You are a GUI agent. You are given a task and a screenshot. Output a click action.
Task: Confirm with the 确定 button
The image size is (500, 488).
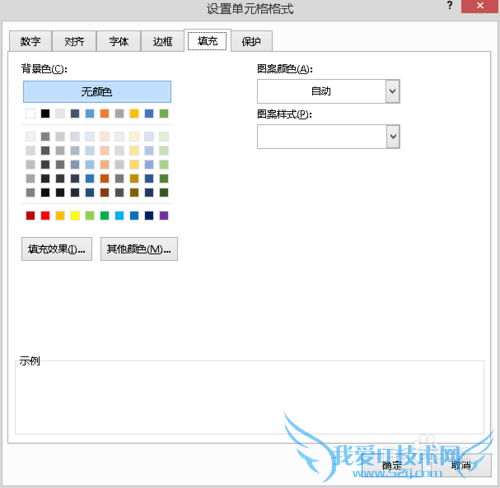pos(392,465)
